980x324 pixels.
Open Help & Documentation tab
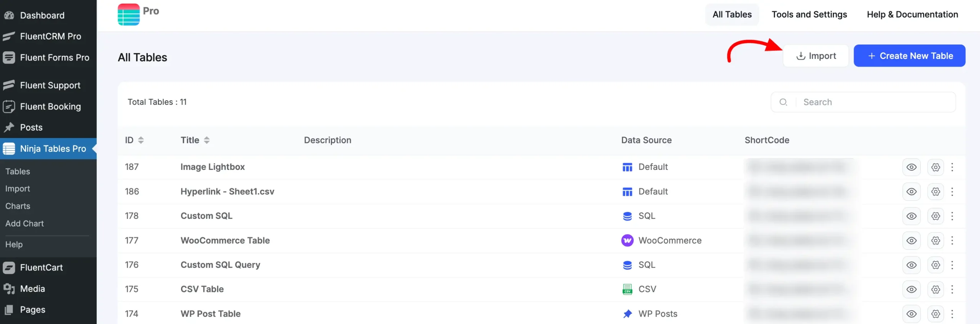912,15
